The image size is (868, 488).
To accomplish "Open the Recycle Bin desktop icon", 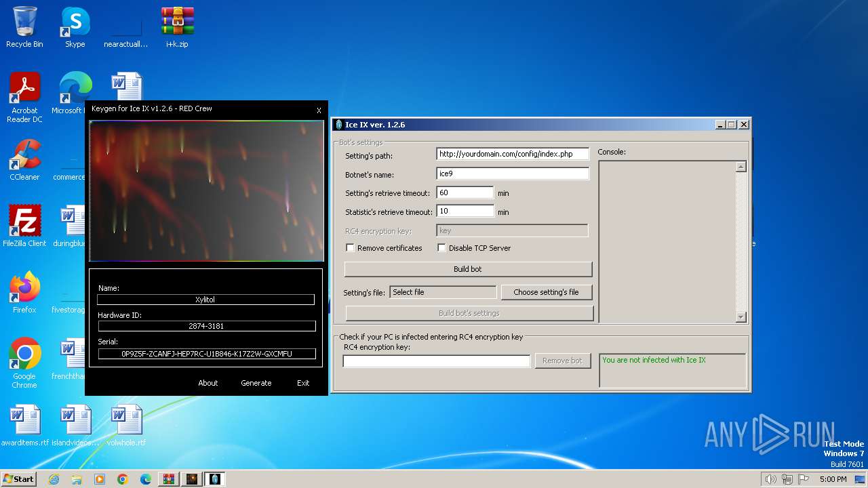I will (x=24, y=27).
